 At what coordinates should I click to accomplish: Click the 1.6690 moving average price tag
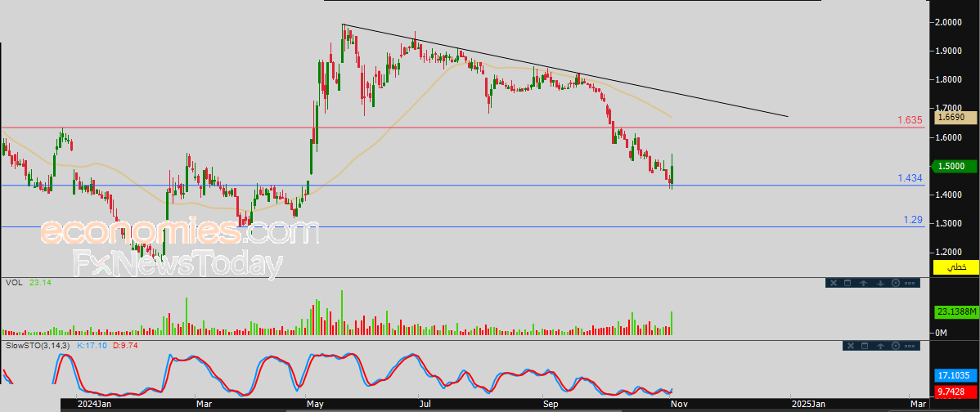click(955, 117)
